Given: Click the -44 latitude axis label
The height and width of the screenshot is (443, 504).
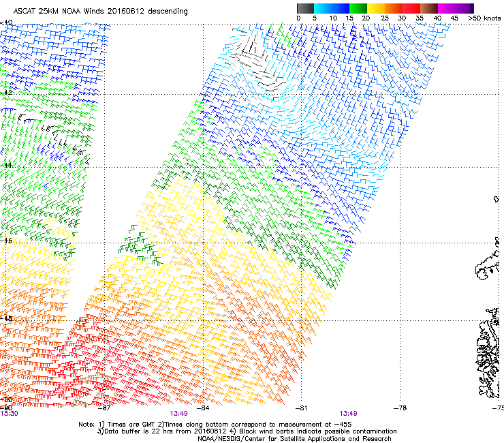Looking at the screenshot, I should 6,165.
